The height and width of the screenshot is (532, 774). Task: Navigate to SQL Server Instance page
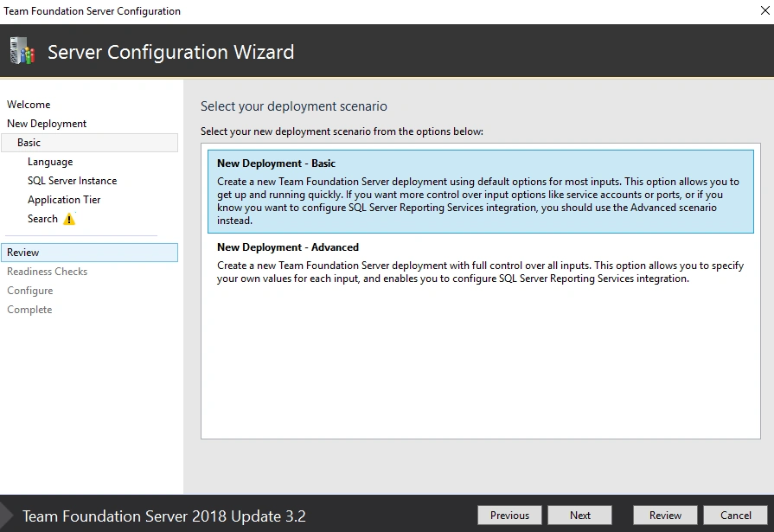[72, 181]
